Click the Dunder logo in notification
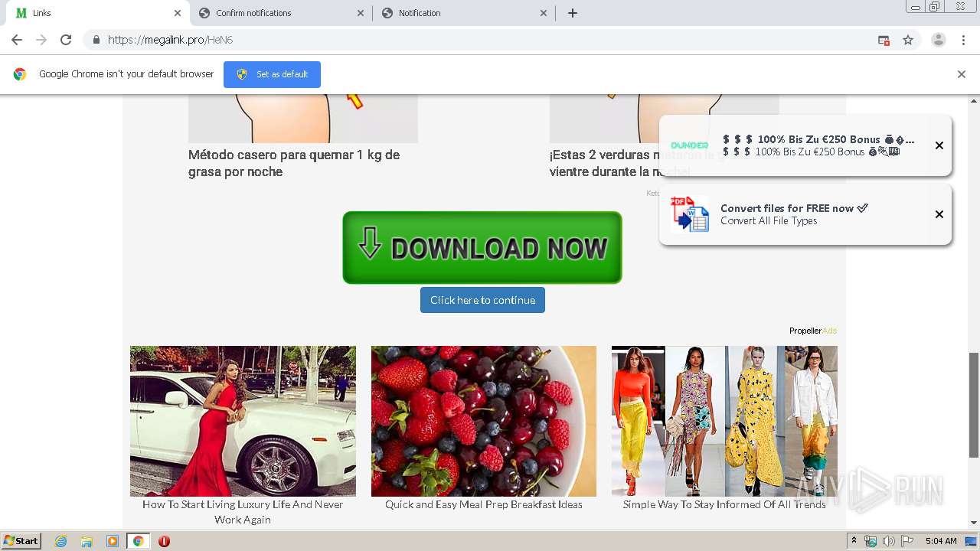The height and width of the screenshot is (551, 980). coord(690,145)
